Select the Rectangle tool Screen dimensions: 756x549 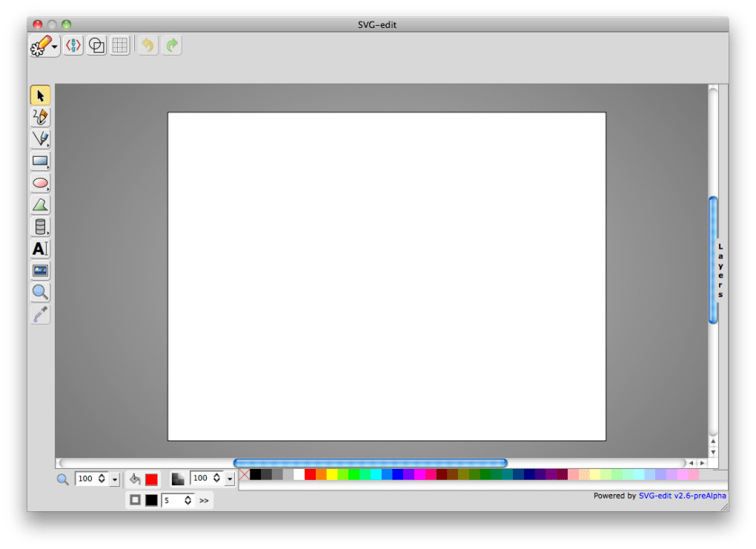(x=41, y=161)
